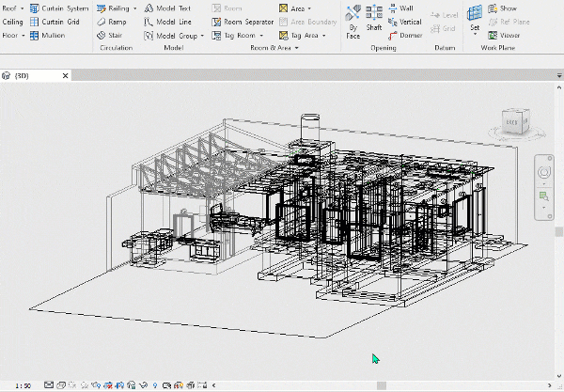Screen dimensions: 564x392
Task: Click the By Face opening icon
Action: pyautogui.click(x=352, y=13)
